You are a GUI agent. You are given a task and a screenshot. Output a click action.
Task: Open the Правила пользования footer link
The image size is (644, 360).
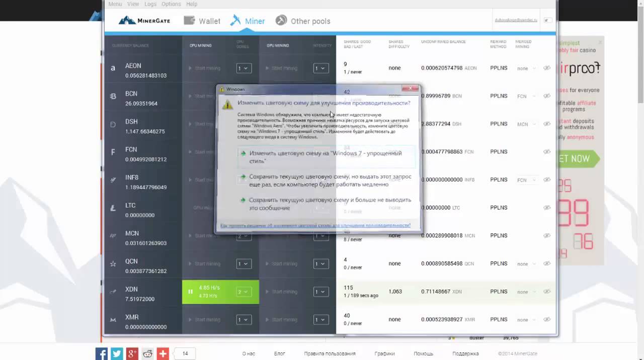[x=330, y=353]
